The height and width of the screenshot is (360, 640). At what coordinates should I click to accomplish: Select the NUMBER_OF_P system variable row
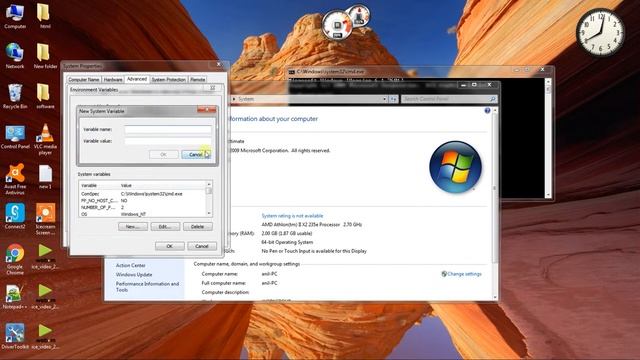tap(142, 207)
